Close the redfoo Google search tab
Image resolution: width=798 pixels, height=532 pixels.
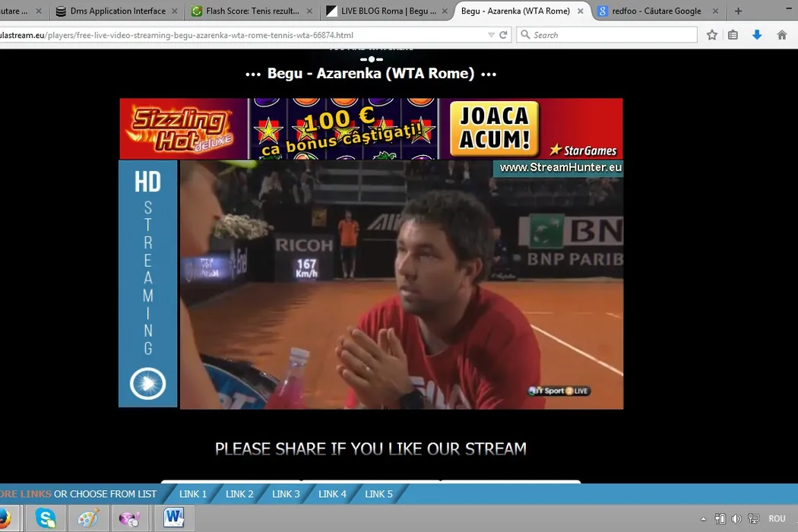[x=717, y=11]
